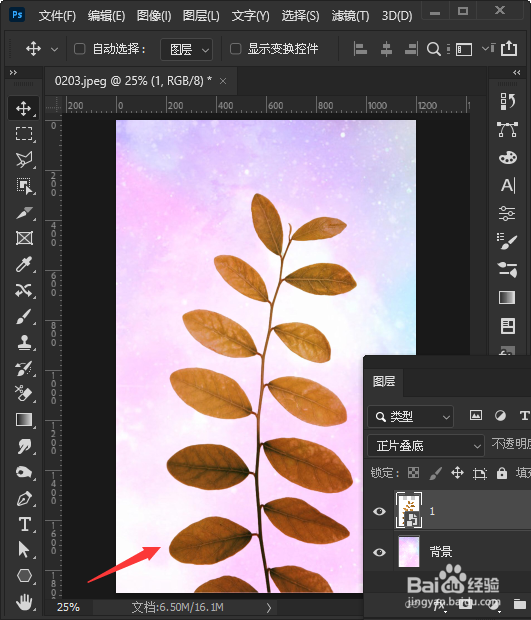Hide layer 1 using eye icon
The height and width of the screenshot is (620, 531).
[x=380, y=511]
